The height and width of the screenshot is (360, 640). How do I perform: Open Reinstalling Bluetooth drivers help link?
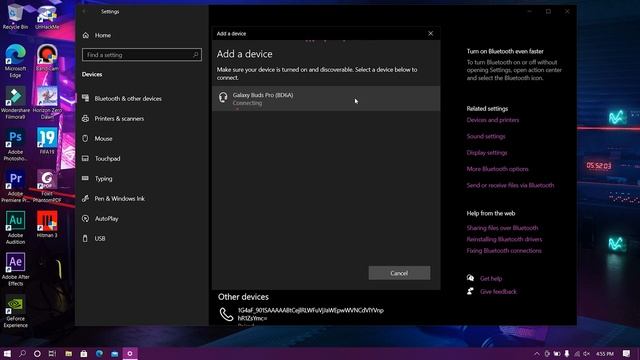pyautogui.click(x=504, y=239)
